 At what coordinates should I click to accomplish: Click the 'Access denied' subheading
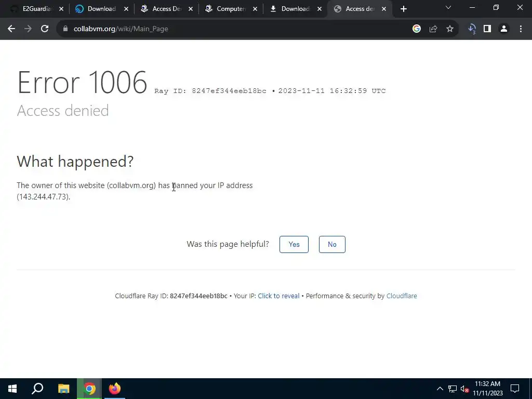(63, 111)
